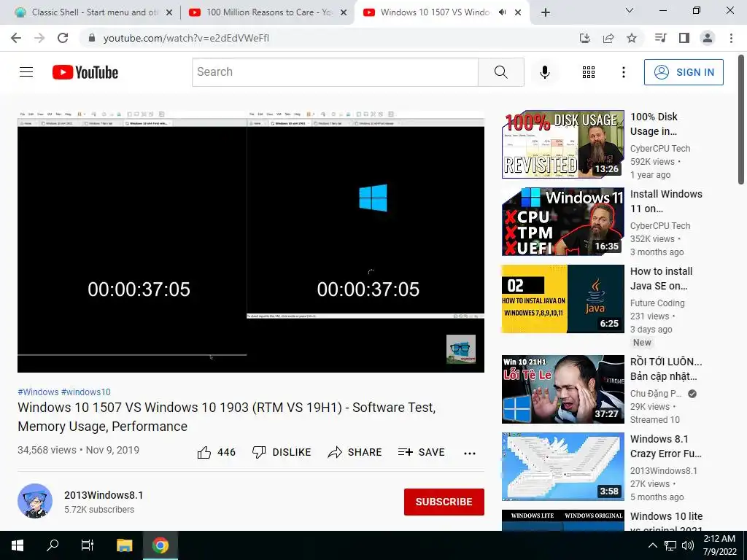Open 100% Disk Usage video thumbnail

pyautogui.click(x=562, y=144)
